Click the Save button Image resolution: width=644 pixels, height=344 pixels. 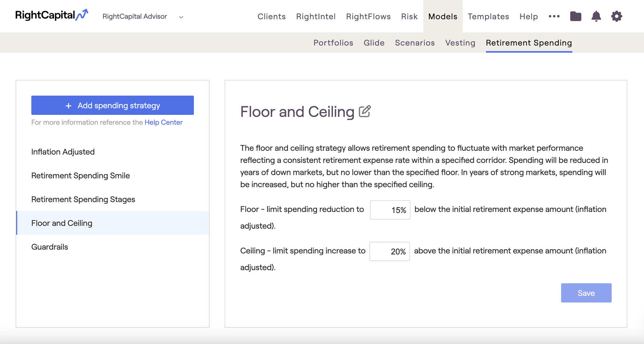click(586, 293)
